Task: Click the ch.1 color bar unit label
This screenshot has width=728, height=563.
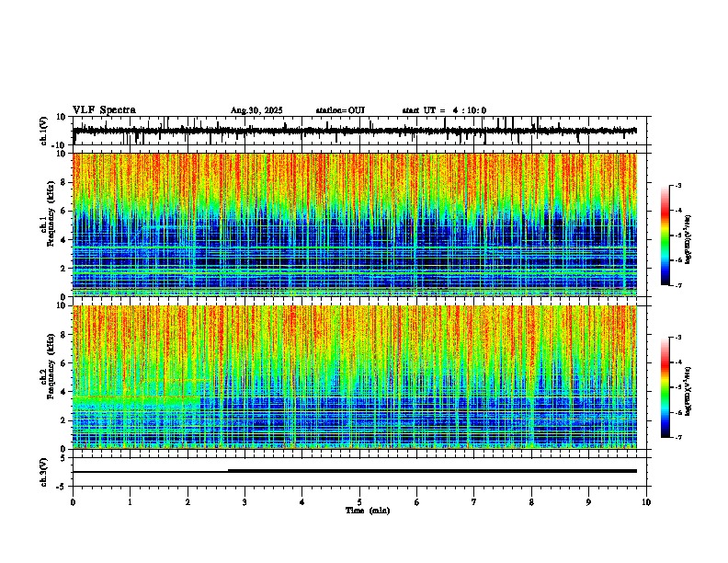Action: pyautogui.click(x=688, y=239)
